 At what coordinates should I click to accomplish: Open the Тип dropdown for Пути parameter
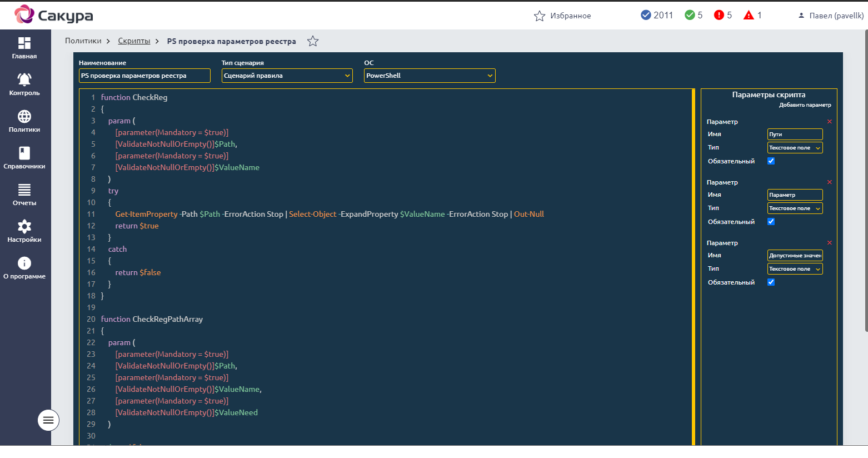(795, 148)
